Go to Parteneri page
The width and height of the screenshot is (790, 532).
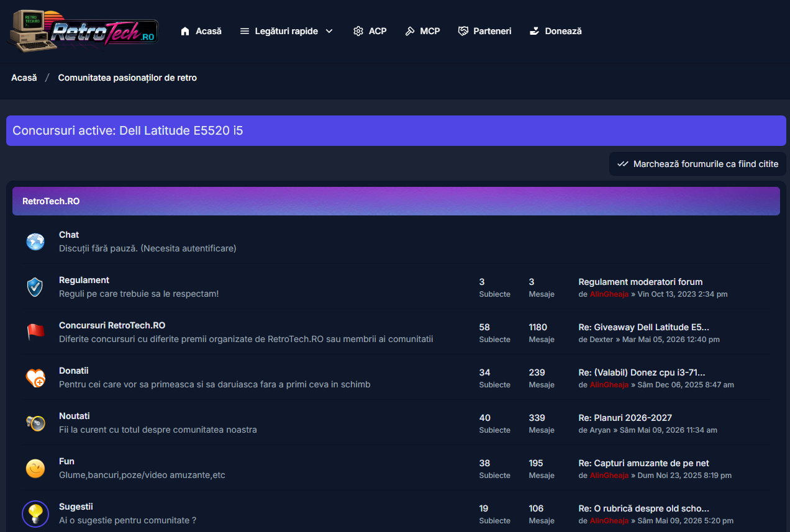[x=493, y=31]
